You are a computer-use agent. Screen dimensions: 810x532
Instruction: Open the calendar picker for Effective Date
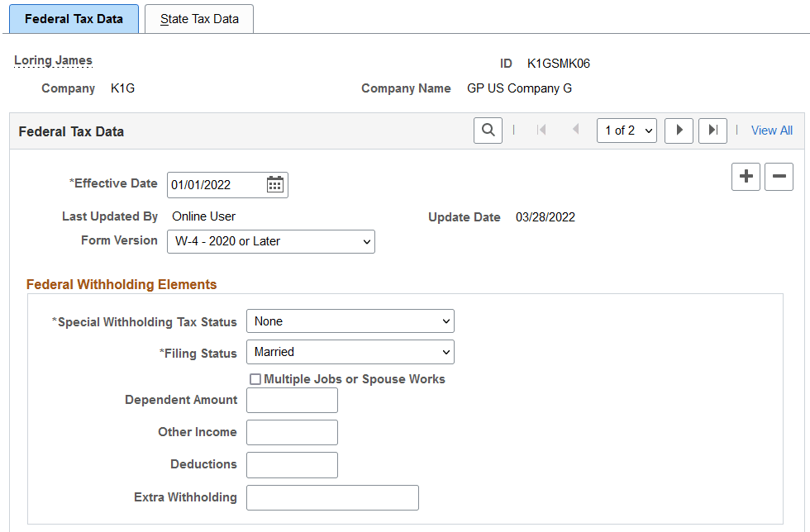276,184
